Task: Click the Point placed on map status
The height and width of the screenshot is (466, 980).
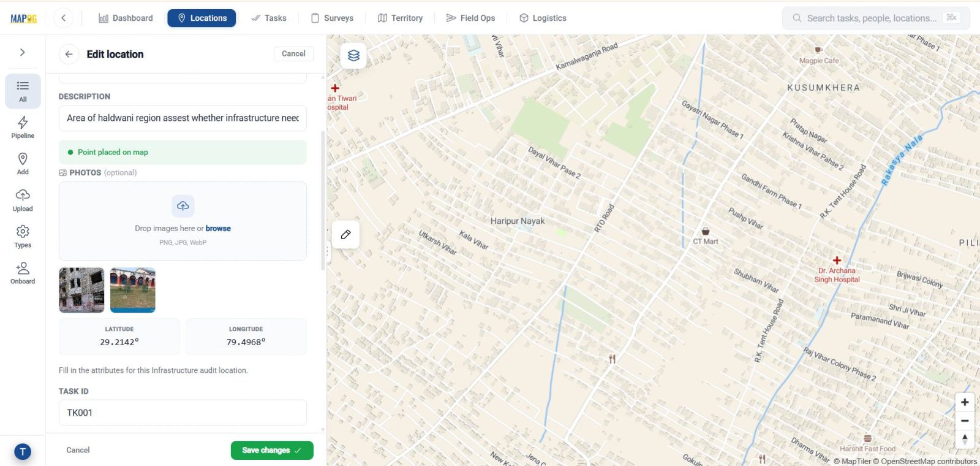Action: tap(183, 152)
